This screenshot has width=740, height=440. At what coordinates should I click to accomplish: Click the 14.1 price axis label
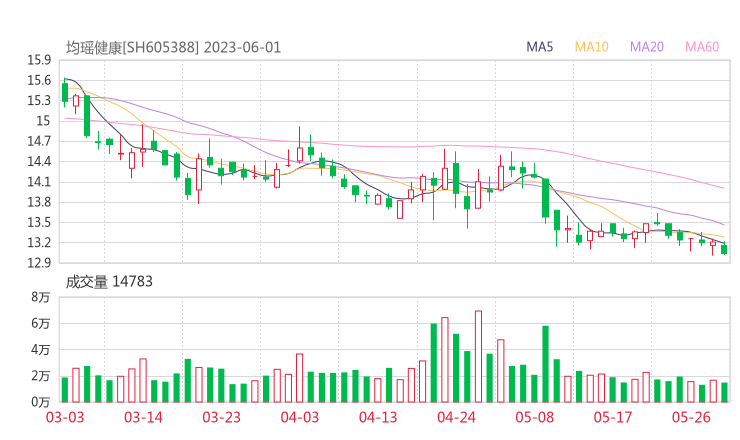tap(39, 182)
